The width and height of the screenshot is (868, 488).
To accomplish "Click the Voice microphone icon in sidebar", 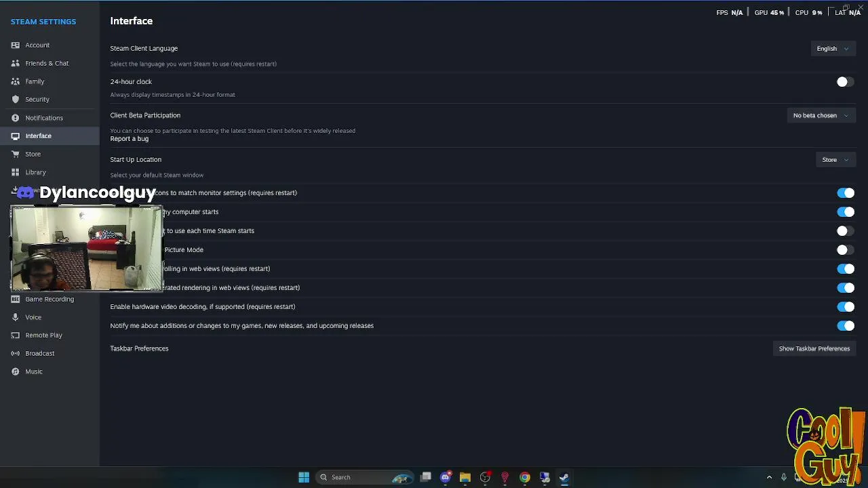I will coord(15,317).
